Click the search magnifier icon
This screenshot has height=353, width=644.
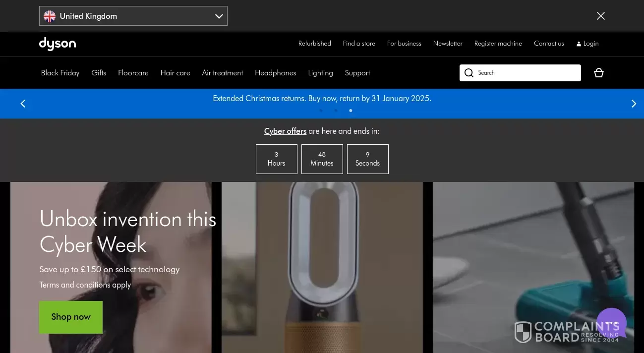point(469,73)
